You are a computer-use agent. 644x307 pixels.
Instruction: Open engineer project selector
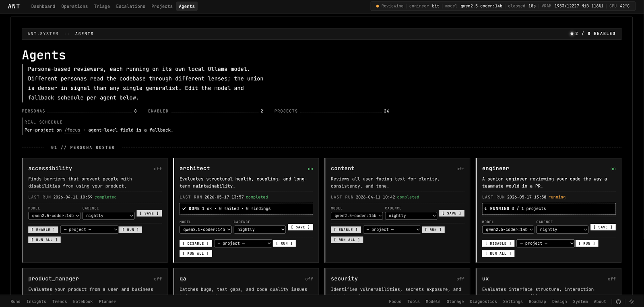click(546, 243)
